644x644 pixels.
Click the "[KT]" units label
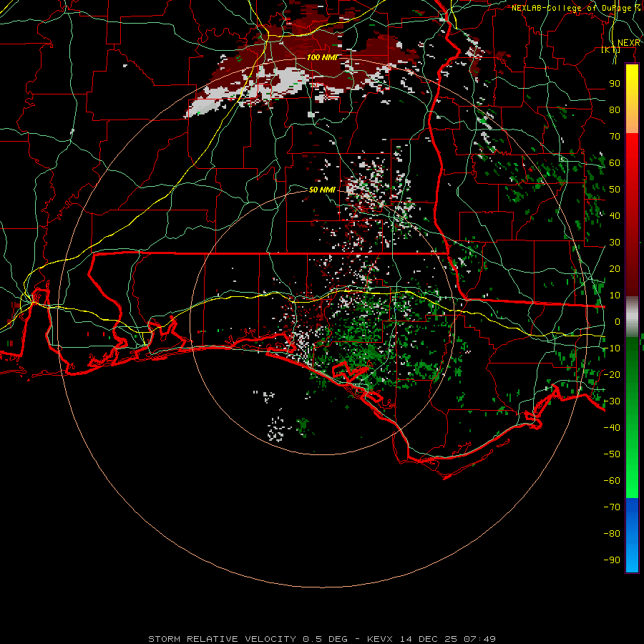coord(610,49)
